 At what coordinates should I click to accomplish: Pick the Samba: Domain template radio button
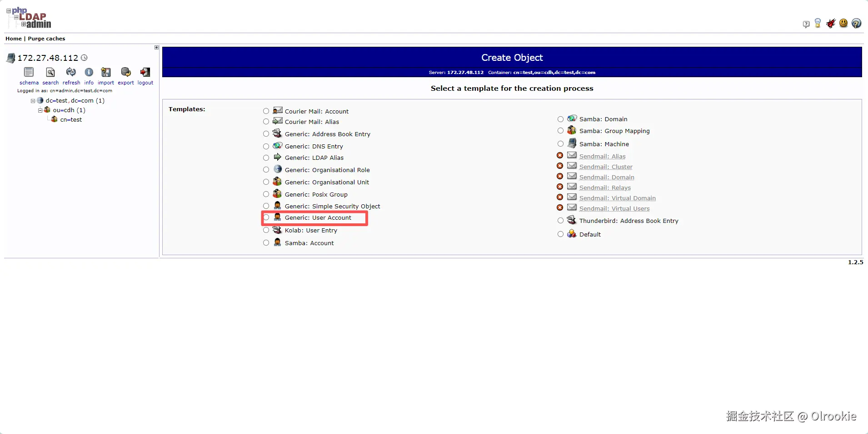[x=561, y=119]
